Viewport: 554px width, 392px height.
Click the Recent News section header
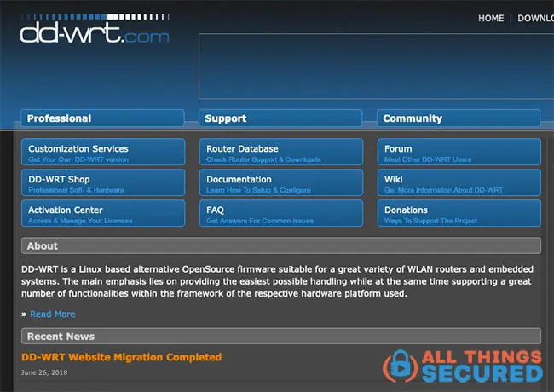[281, 337]
